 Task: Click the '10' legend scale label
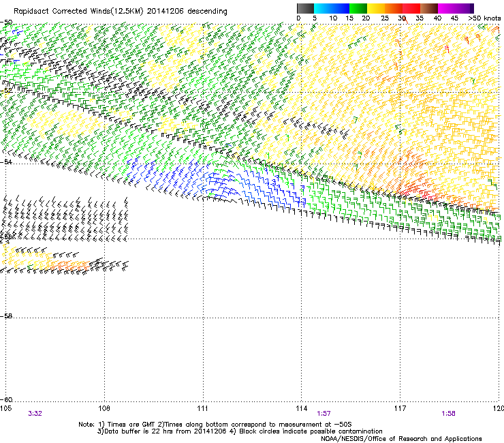[x=333, y=18]
